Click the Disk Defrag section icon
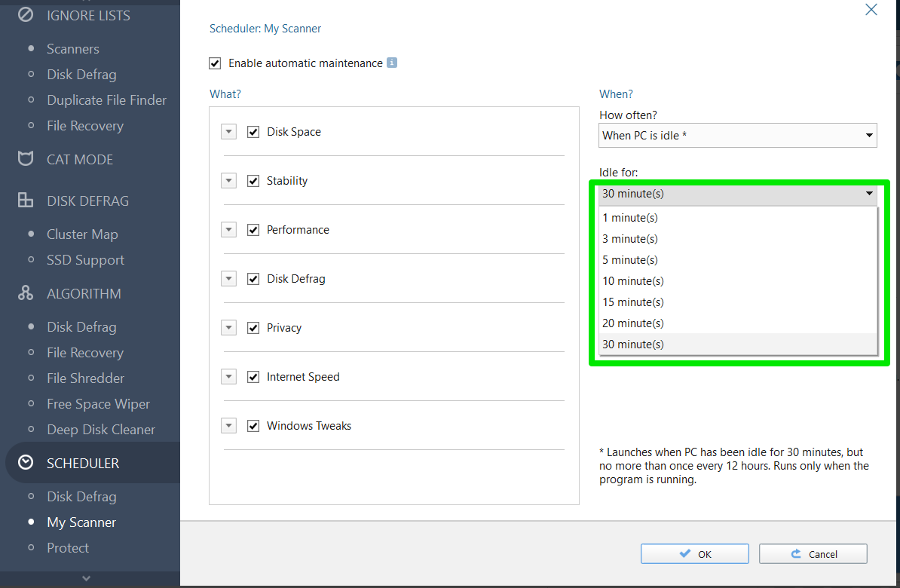Image resolution: width=900 pixels, height=588 pixels. [x=26, y=201]
